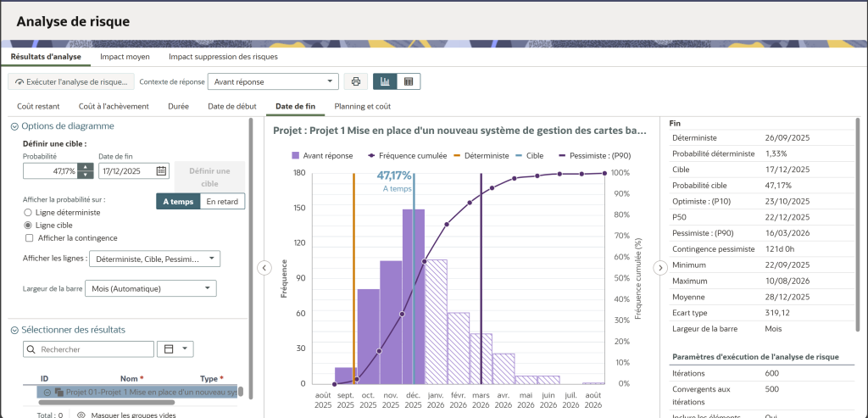Switch to table view icon
868x418 pixels.
pos(409,81)
